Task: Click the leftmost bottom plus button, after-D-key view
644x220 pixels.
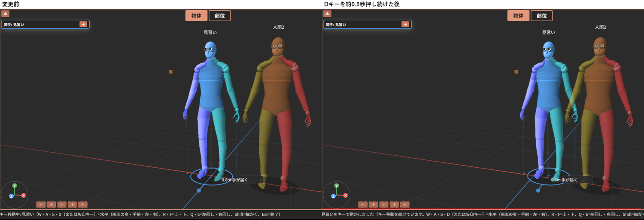Action: point(363,205)
